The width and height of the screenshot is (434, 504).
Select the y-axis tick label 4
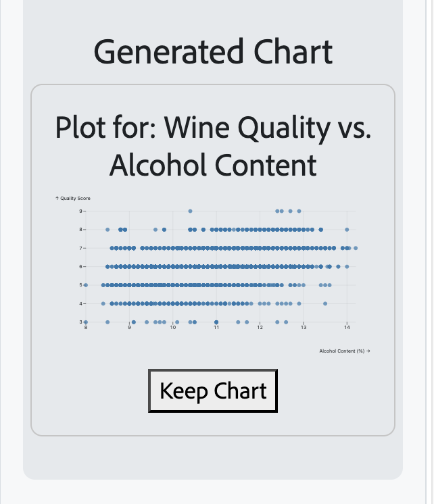tap(80, 303)
